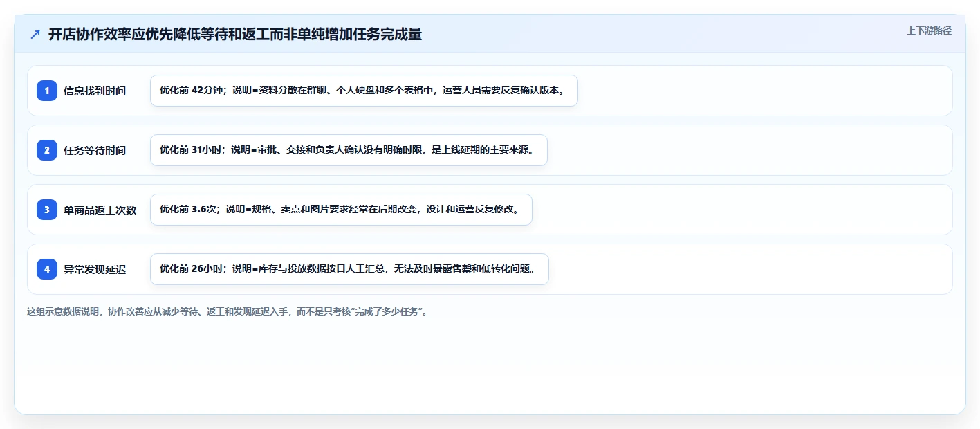This screenshot has height=429, width=980.
Task: Select step badge 1 for 信息找到时间
Action: click(47, 91)
